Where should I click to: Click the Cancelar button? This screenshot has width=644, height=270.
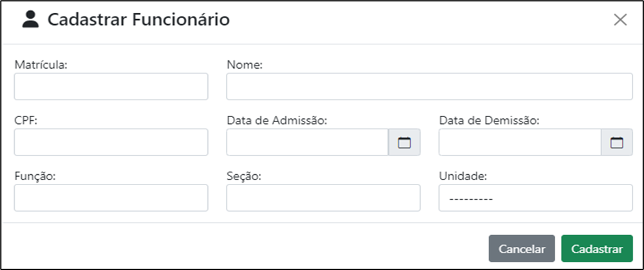click(522, 249)
